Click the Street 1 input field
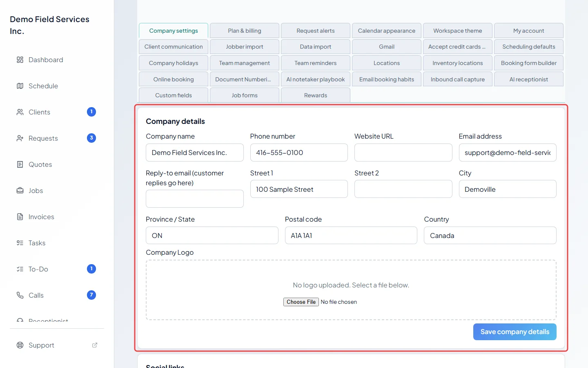 pyautogui.click(x=299, y=189)
